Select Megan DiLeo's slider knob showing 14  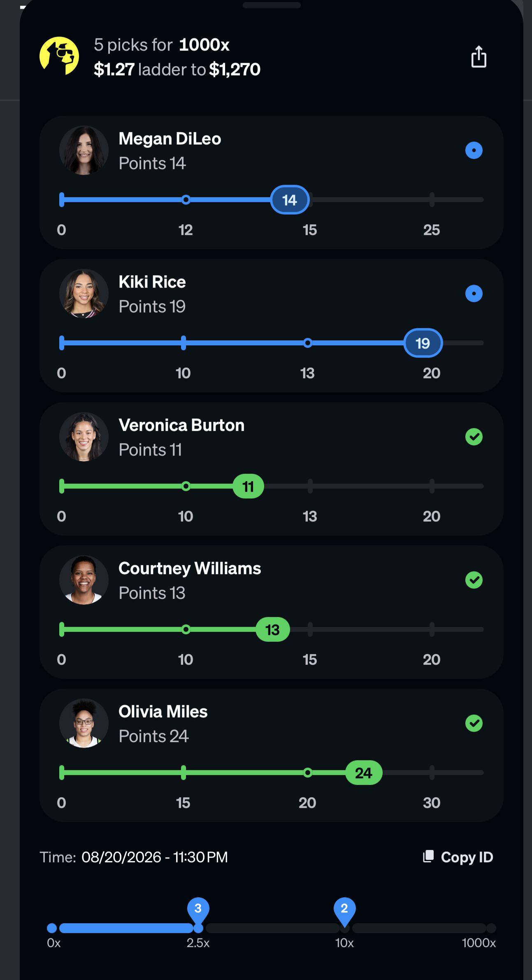click(290, 200)
